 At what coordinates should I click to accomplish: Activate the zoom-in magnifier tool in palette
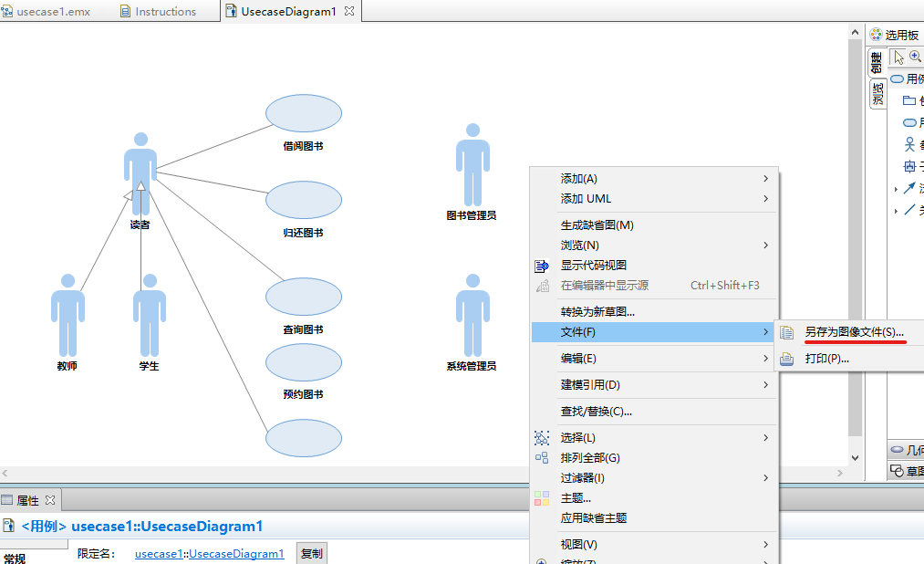[x=915, y=57]
